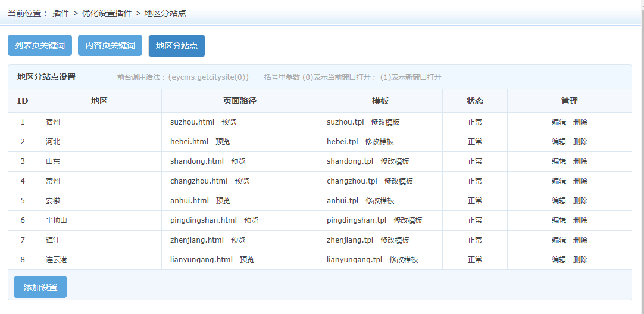The width and height of the screenshot is (644, 314).
Task: Open the 内容页关键词 tab
Action: pyautogui.click(x=110, y=45)
